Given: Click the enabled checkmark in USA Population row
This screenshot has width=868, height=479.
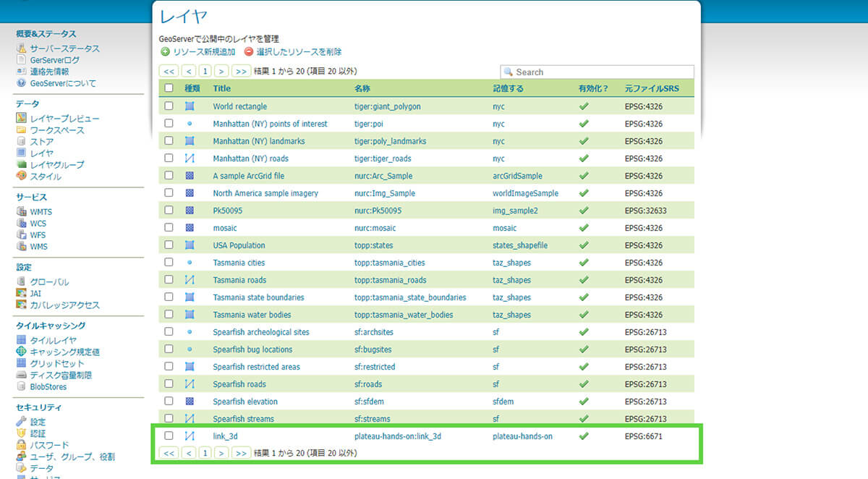Looking at the screenshot, I should [x=584, y=245].
